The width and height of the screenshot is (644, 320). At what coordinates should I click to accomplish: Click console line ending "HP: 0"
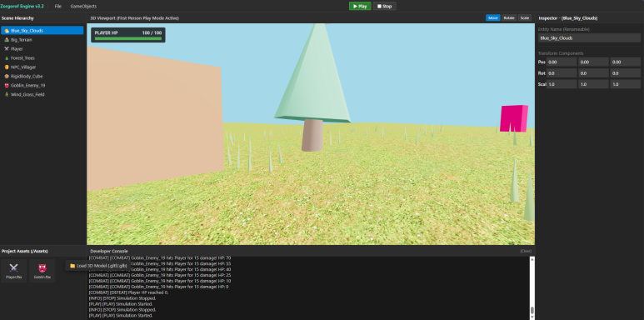coord(158,287)
